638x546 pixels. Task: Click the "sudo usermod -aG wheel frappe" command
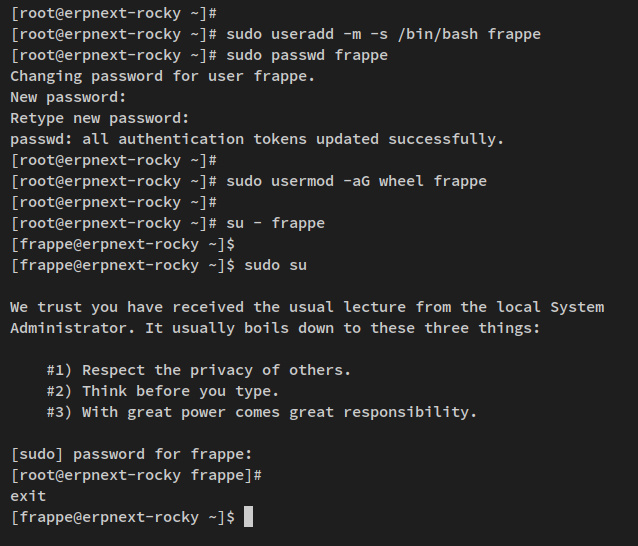[356, 181]
